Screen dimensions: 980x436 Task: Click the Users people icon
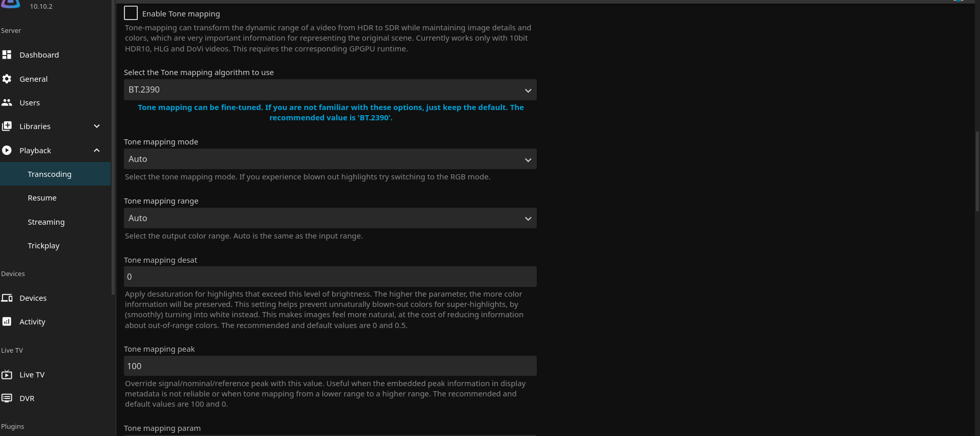pyautogui.click(x=7, y=102)
